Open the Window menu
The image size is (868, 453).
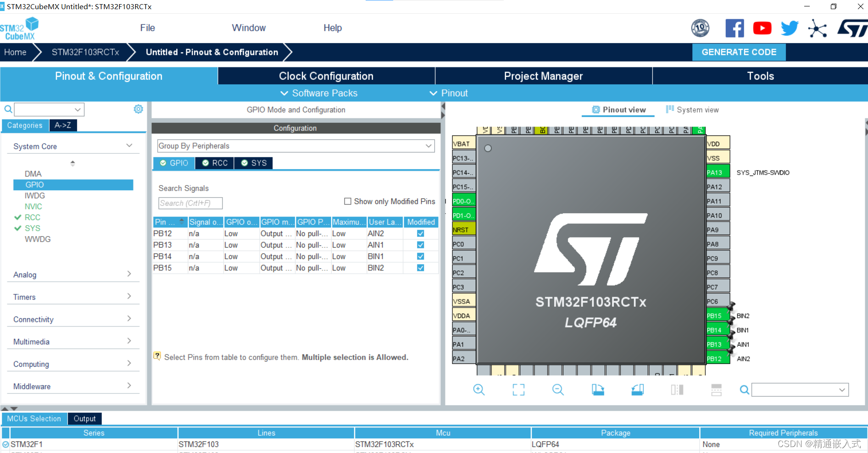(249, 28)
